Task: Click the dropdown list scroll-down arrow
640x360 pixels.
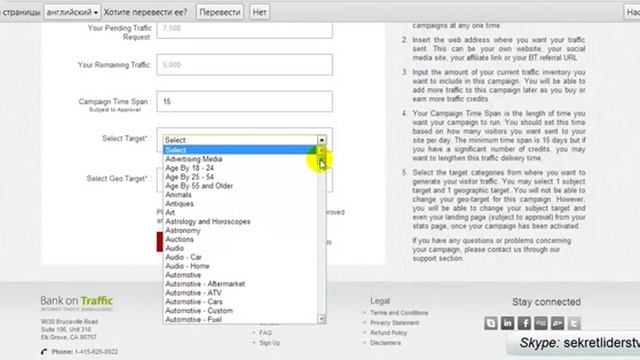Action: [322, 319]
